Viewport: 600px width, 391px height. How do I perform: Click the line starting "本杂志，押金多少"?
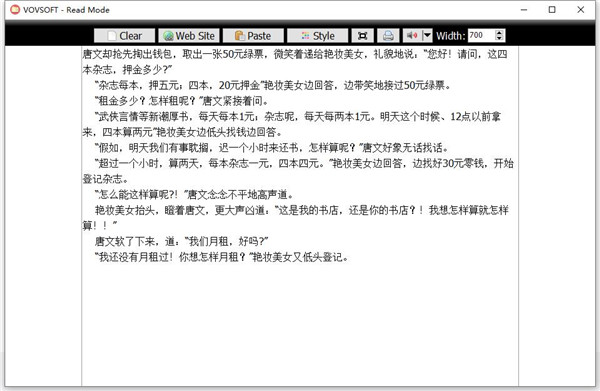[127, 70]
